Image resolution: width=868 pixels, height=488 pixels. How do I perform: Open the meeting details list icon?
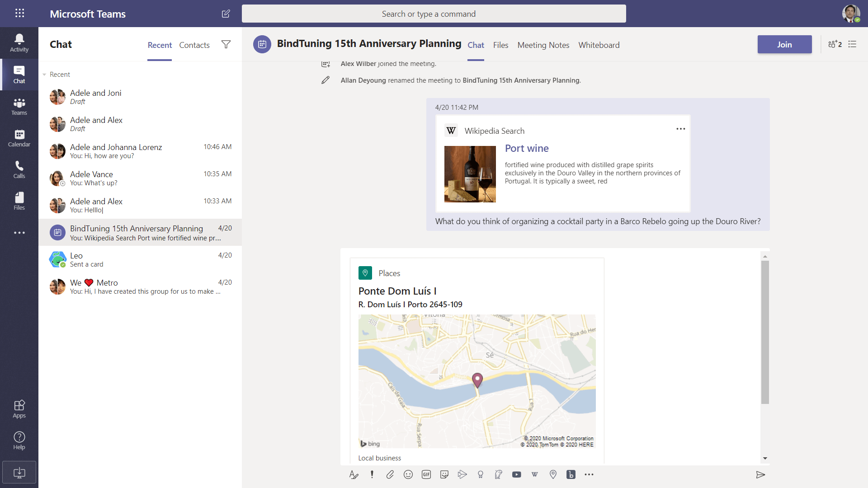click(852, 44)
